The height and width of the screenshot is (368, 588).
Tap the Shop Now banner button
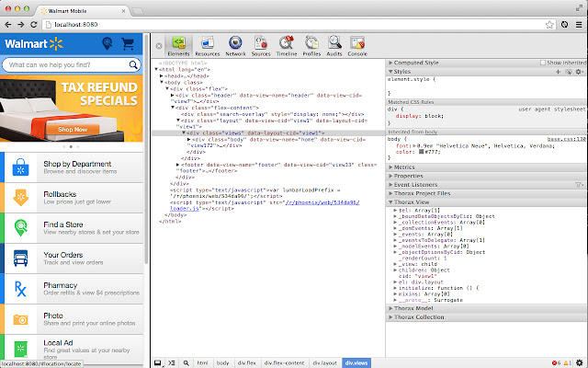(x=73, y=129)
